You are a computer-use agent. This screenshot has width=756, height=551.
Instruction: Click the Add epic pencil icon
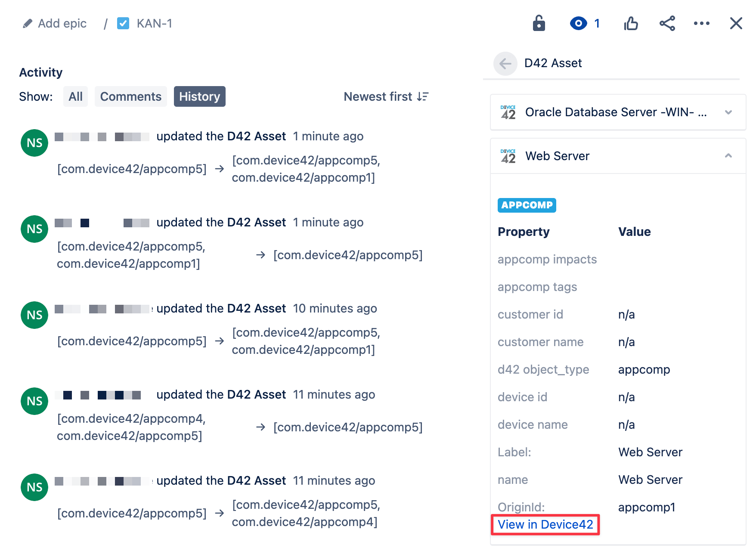(x=27, y=23)
